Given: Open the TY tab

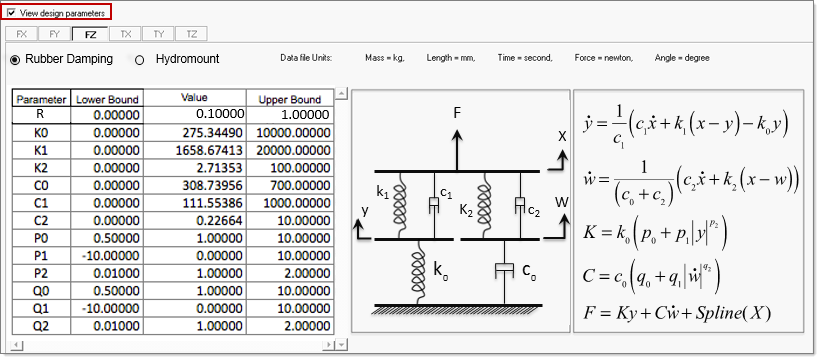Looking at the screenshot, I should [158, 34].
